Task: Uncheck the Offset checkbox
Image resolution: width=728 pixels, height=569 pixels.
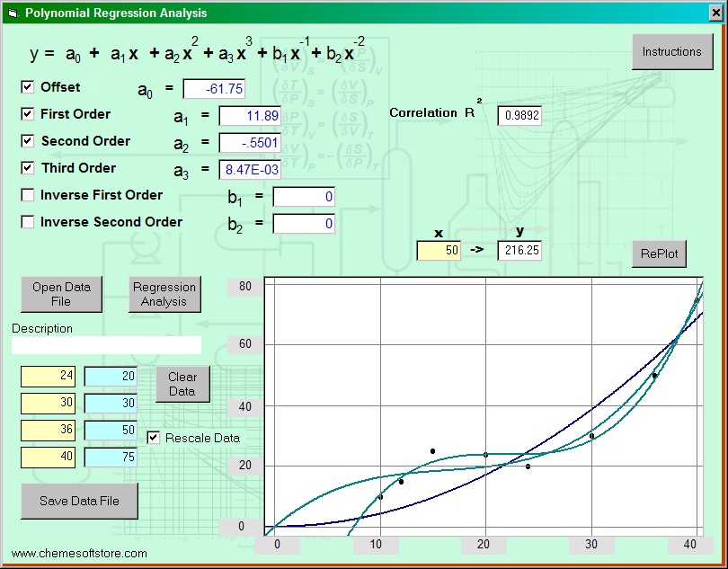Action: pyautogui.click(x=28, y=87)
